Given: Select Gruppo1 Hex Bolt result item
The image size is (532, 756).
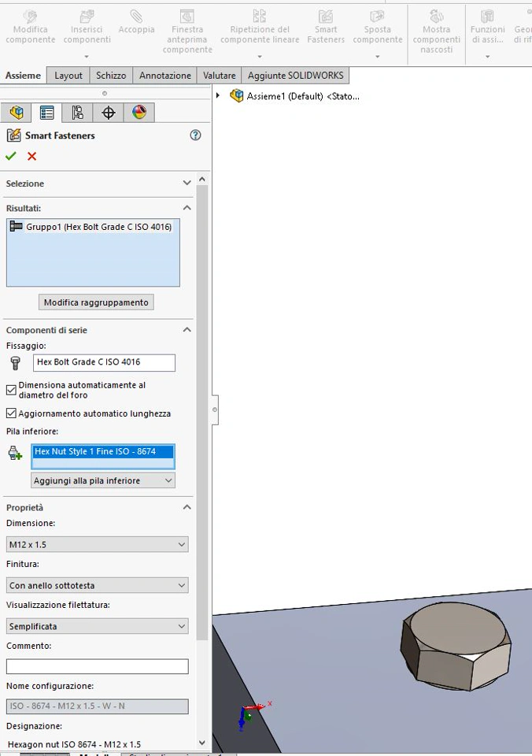Looking at the screenshot, I should point(91,227).
